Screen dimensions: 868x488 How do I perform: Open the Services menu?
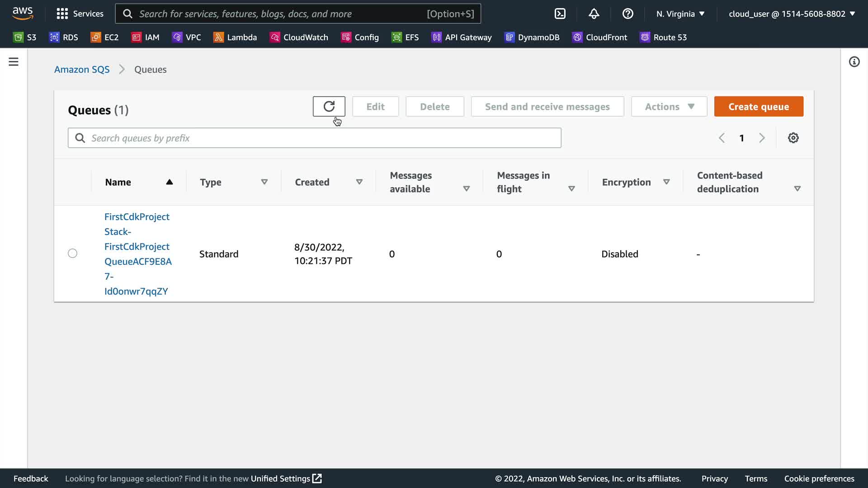[x=80, y=14]
